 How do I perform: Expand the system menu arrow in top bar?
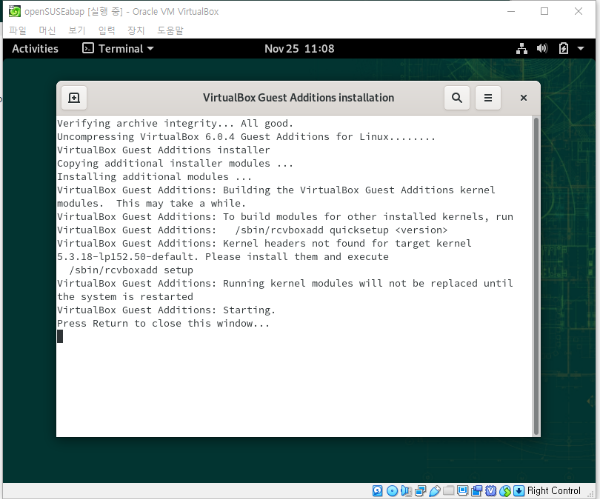coord(580,49)
